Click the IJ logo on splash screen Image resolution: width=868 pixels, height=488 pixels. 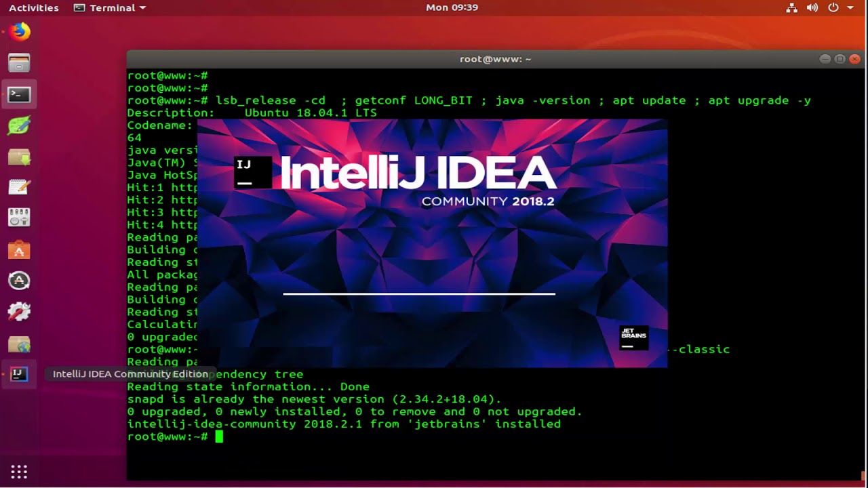click(x=252, y=172)
